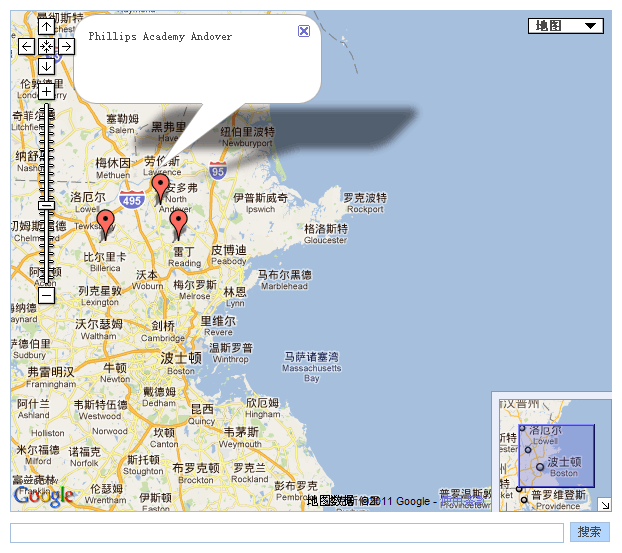Click the Winthrop 温斯罗普 label
This screenshot has height=553, width=622.
(x=230, y=353)
